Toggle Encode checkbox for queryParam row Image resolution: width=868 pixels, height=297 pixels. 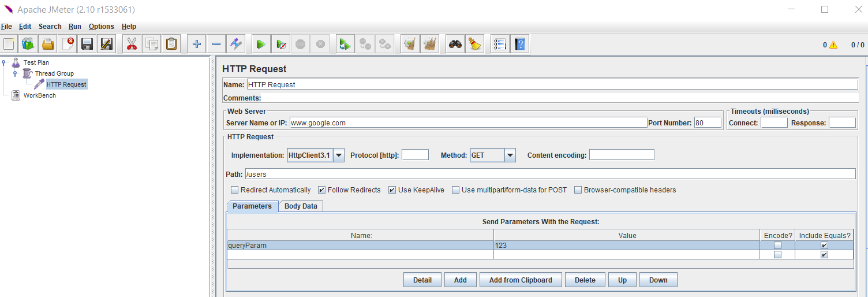[x=777, y=246]
